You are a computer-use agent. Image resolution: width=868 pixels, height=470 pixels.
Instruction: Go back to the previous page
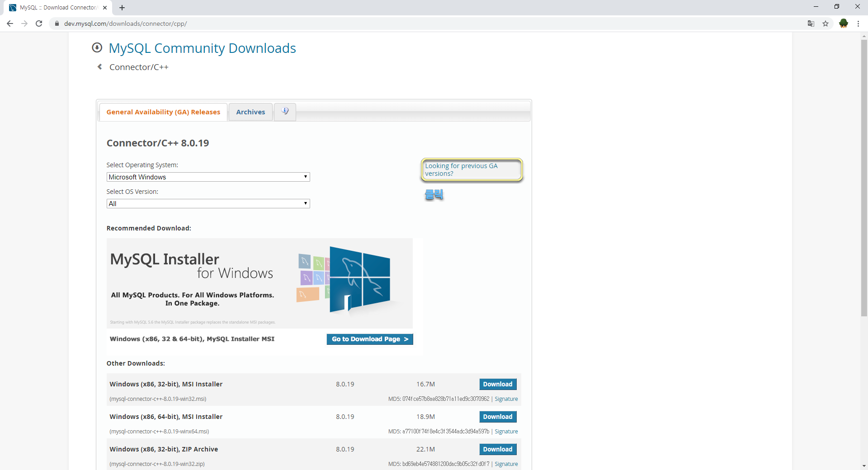[x=10, y=23]
